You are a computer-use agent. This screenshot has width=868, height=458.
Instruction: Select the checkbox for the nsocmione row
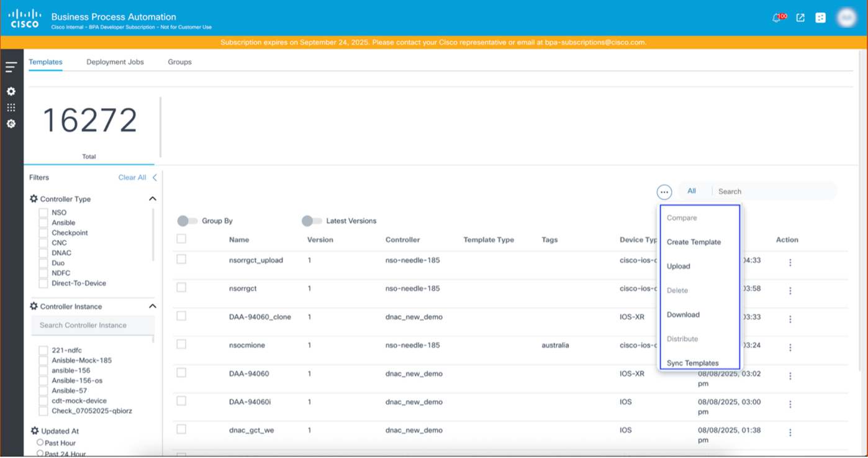181,344
